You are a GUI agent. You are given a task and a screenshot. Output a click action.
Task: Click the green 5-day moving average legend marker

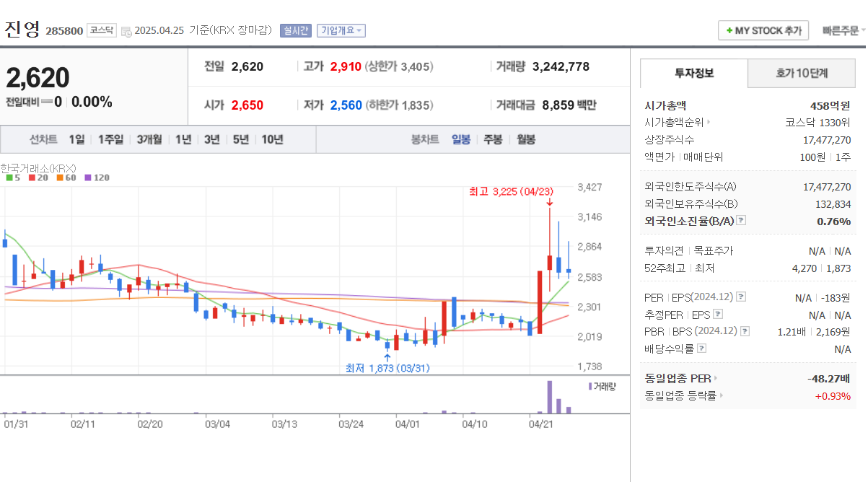(x=9, y=178)
